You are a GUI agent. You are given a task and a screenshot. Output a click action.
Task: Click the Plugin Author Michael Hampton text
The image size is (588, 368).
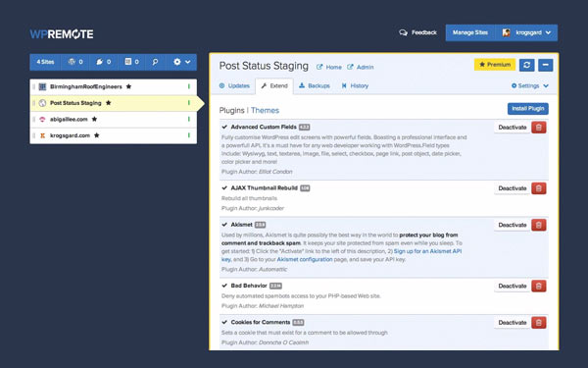(263, 306)
